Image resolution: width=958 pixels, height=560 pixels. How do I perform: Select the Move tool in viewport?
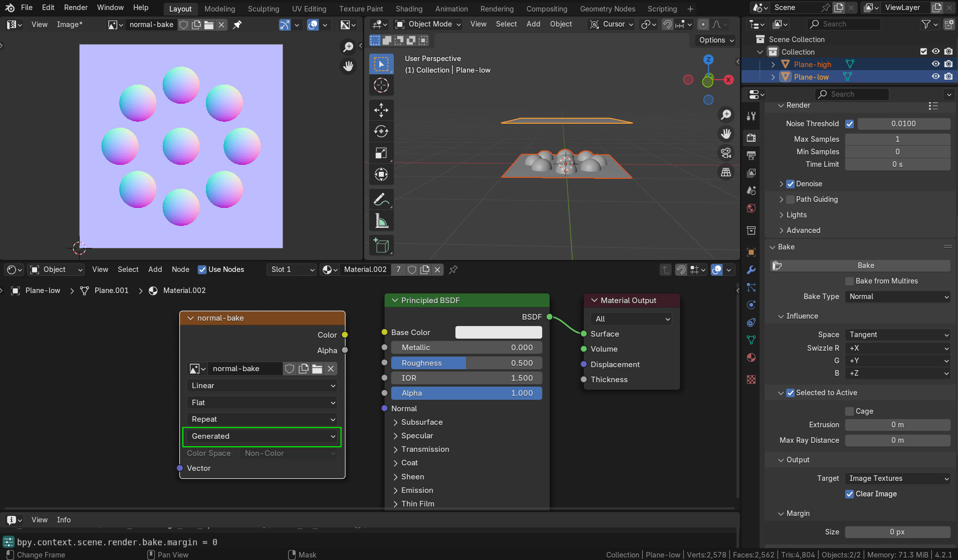(381, 110)
